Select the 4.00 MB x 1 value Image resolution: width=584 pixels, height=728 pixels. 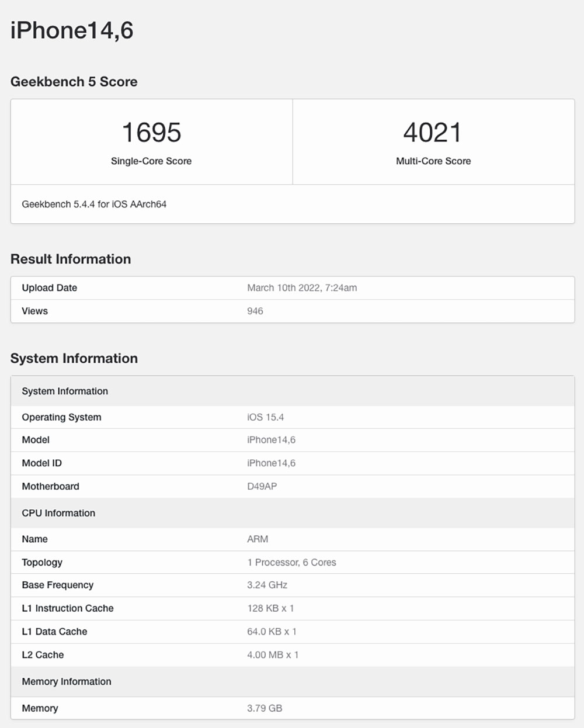coord(273,656)
